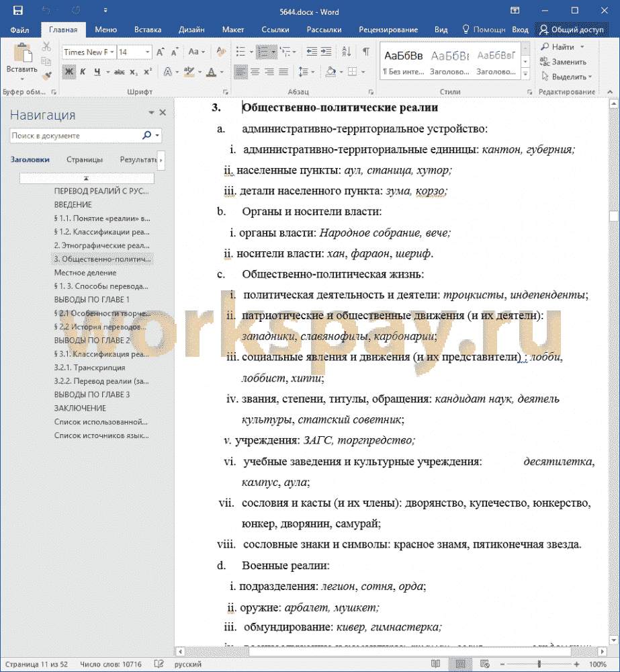Viewport: 620px width, 672px height.
Task: Toggle bold (Ж) formatting
Action: point(69,72)
